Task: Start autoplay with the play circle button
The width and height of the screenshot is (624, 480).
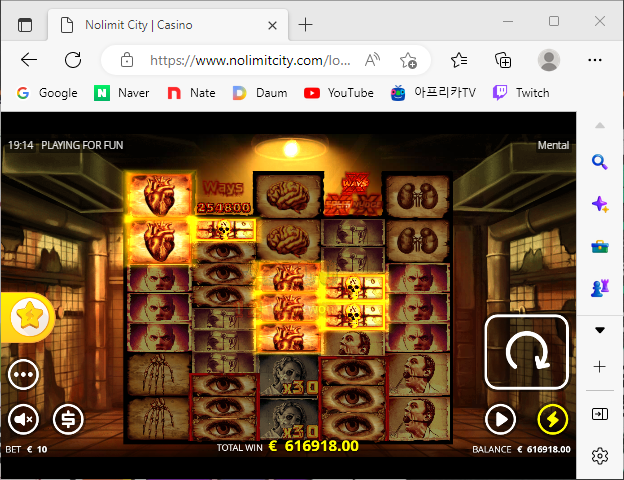Action: (500, 419)
